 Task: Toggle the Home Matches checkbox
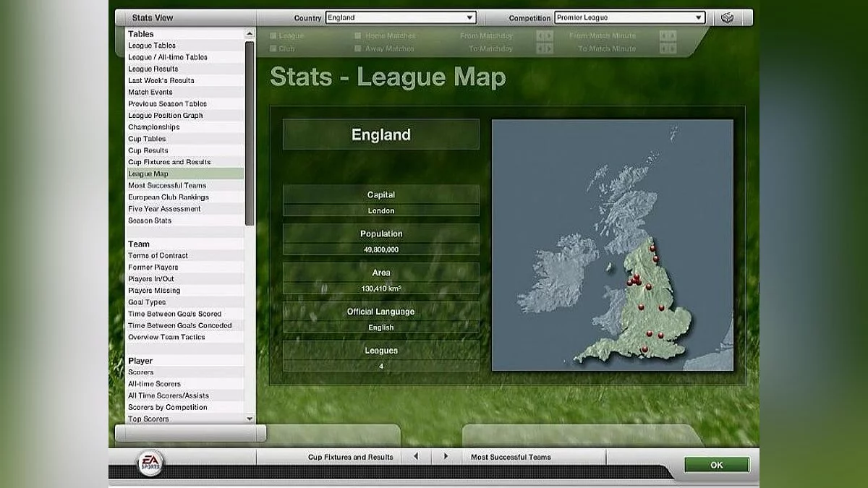358,35
